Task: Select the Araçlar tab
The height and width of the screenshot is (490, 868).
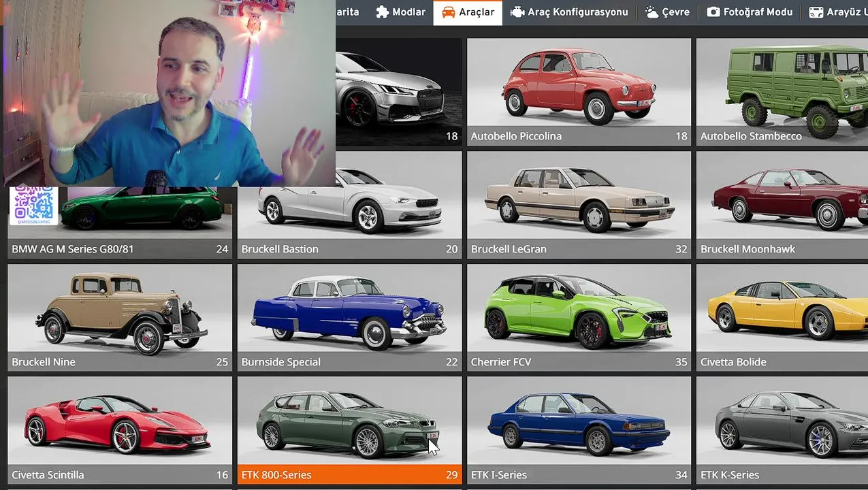Action: tap(468, 12)
